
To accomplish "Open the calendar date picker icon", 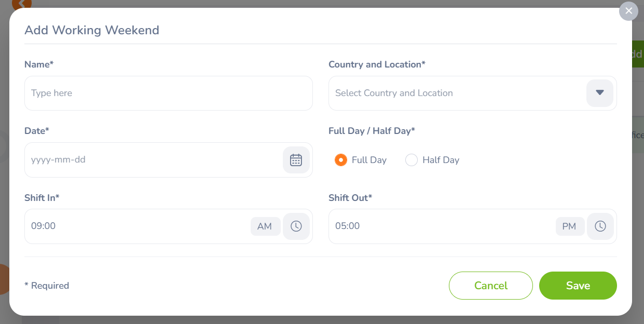I will click(x=296, y=160).
